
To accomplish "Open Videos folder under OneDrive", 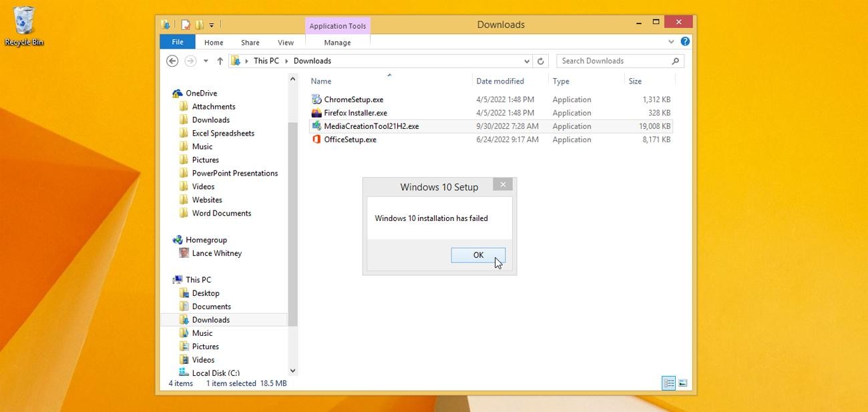I will pyautogui.click(x=203, y=186).
